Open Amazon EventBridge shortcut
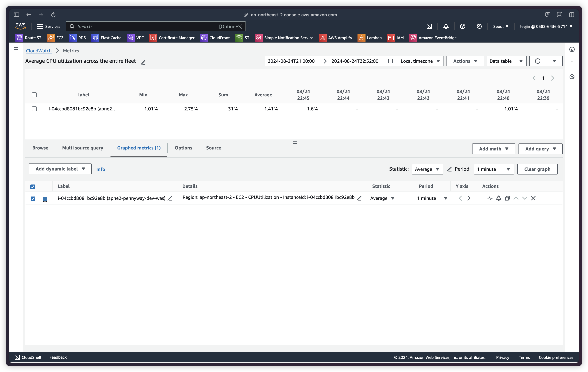Viewport: 588px width, 372px height. [x=433, y=38]
